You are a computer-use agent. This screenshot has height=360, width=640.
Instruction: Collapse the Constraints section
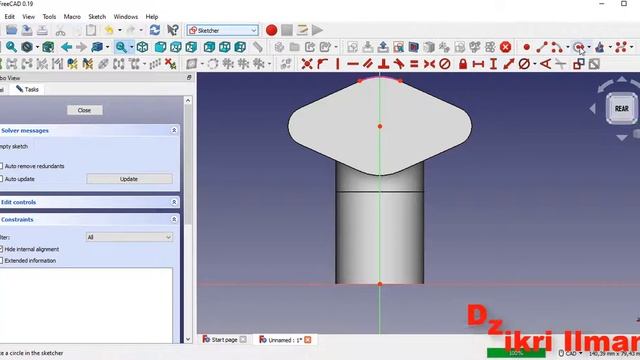coord(174,220)
